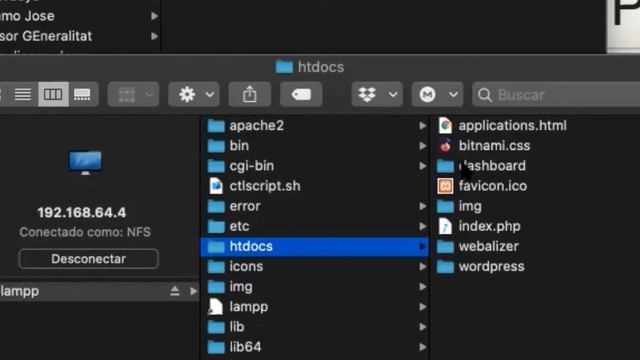This screenshot has height=360, width=640.
Task: Open the M toolbar dropdown
Action: point(437,95)
